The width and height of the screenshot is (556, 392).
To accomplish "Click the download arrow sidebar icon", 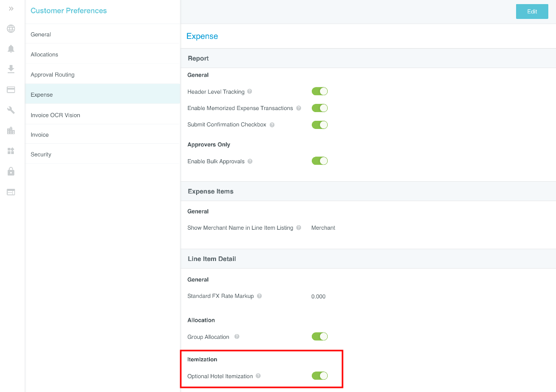I will click(x=11, y=69).
